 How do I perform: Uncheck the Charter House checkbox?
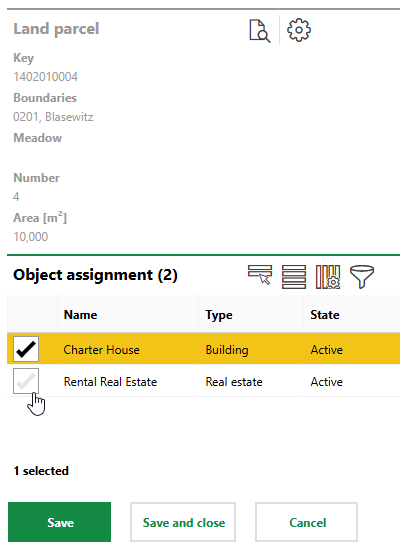[x=26, y=349]
